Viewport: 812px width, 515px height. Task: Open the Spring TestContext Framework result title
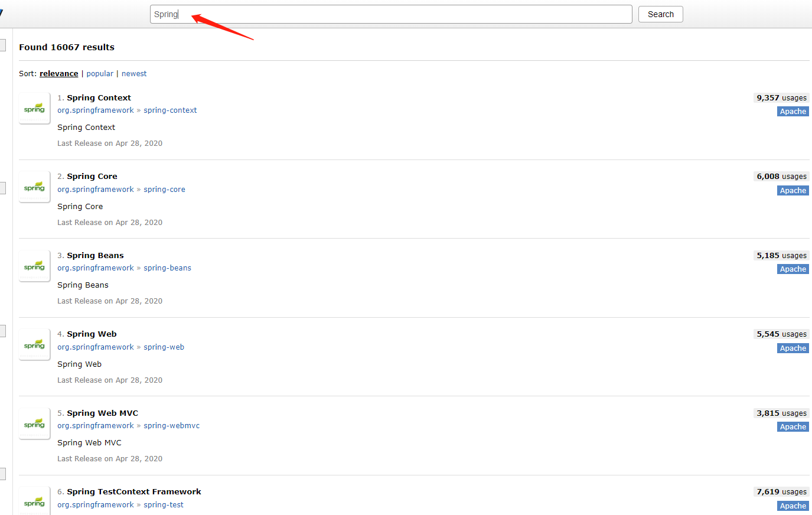click(134, 492)
